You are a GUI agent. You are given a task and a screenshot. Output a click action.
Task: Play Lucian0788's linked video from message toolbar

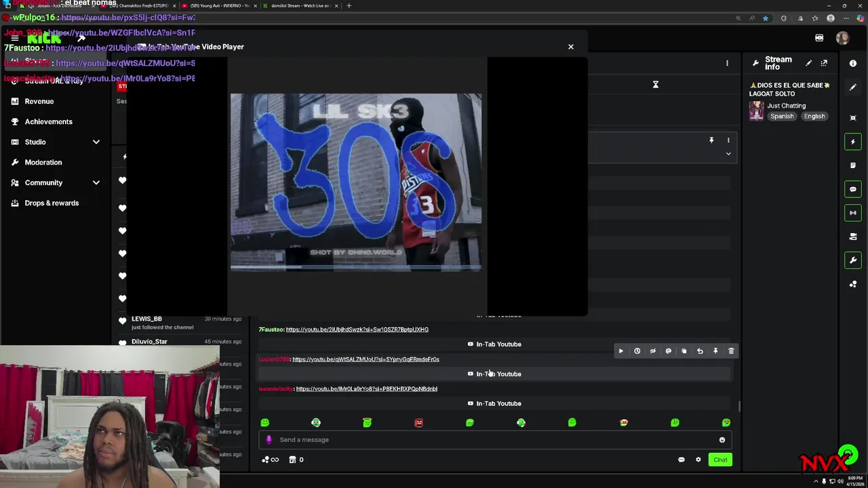pos(620,351)
